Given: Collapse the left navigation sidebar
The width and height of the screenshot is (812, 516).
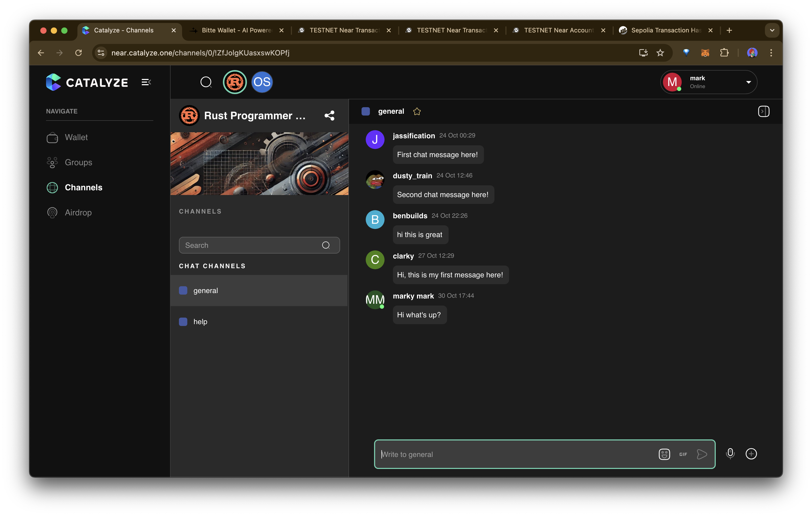Looking at the screenshot, I should point(146,82).
